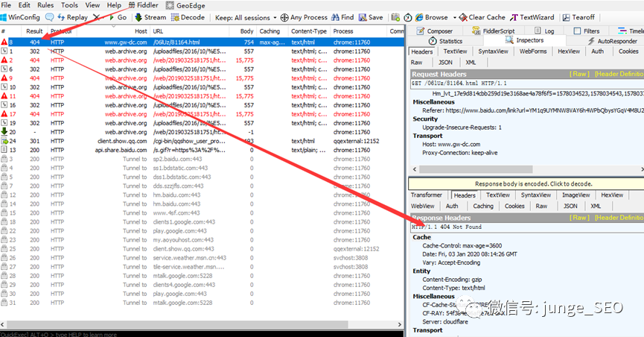Open the Composer tab
This screenshot has height=337, width=644.
pyautogui.click(x=435, y=31)
